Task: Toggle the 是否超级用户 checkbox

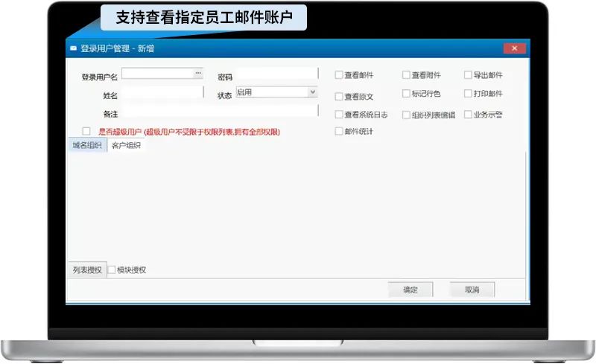Action: [x=86, y=131]
